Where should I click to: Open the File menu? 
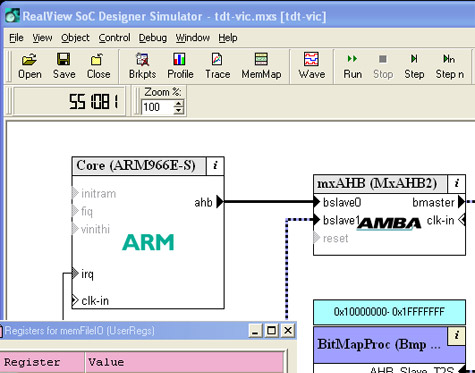[x=16, y=38]
